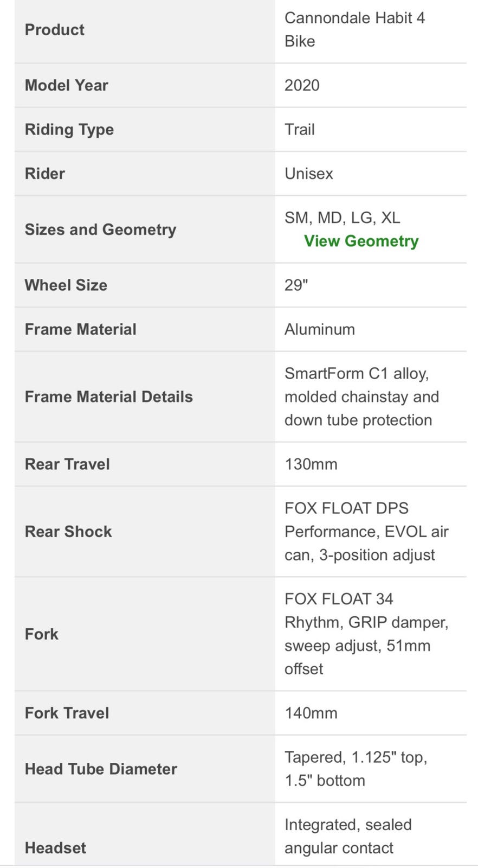Click the Sizes and Geometry label
The width and height of the screenshot is (478, 868).
point(100,229)
